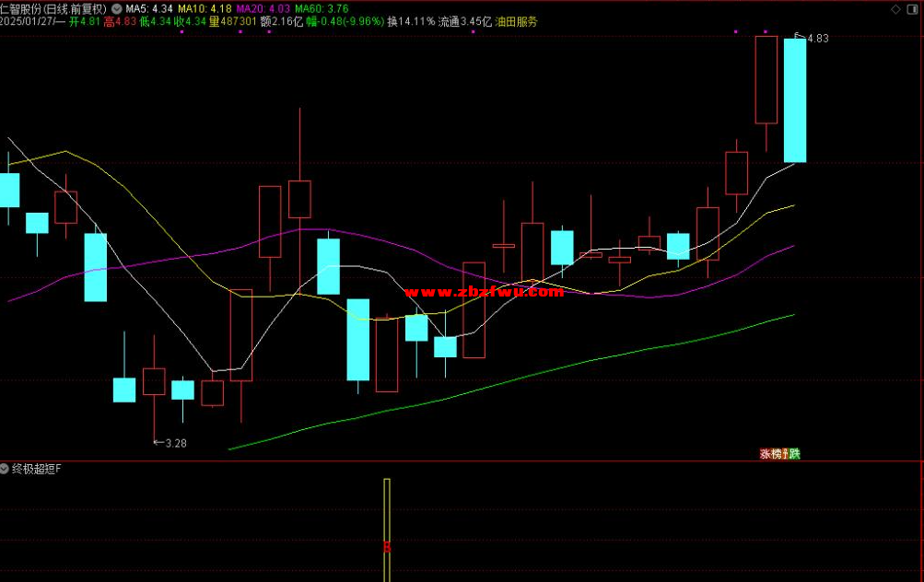
Task: Click the MA60: 3.76 value
Action: 322,9
